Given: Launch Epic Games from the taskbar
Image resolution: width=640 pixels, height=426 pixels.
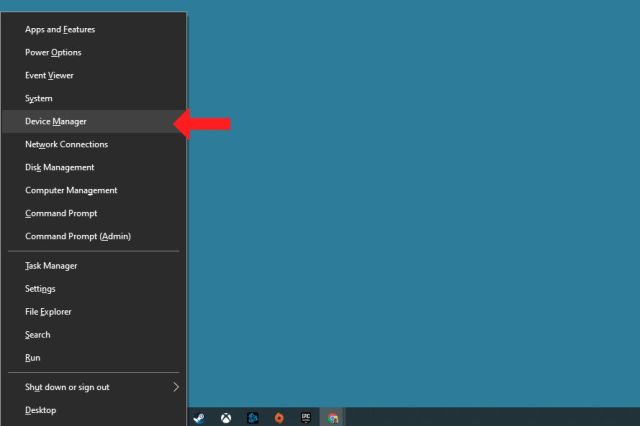Looking at the screenshot, I should pyautogui.click(x=306, y=418).
